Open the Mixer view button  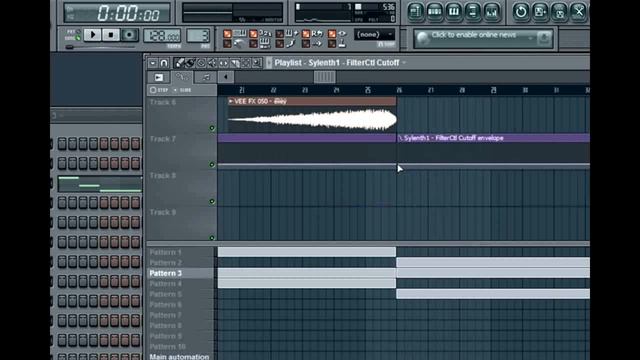click(x=492, y=11)
